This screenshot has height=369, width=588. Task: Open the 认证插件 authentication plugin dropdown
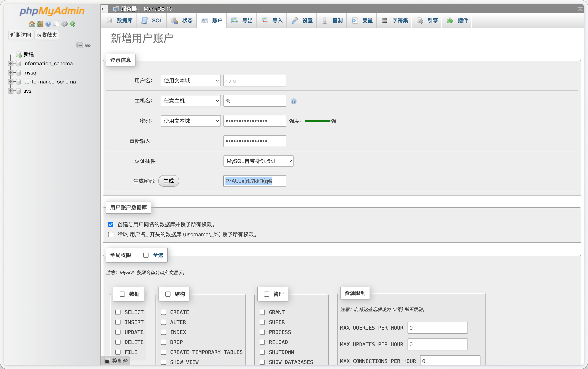pyautogui.click(x=258, y=161)
